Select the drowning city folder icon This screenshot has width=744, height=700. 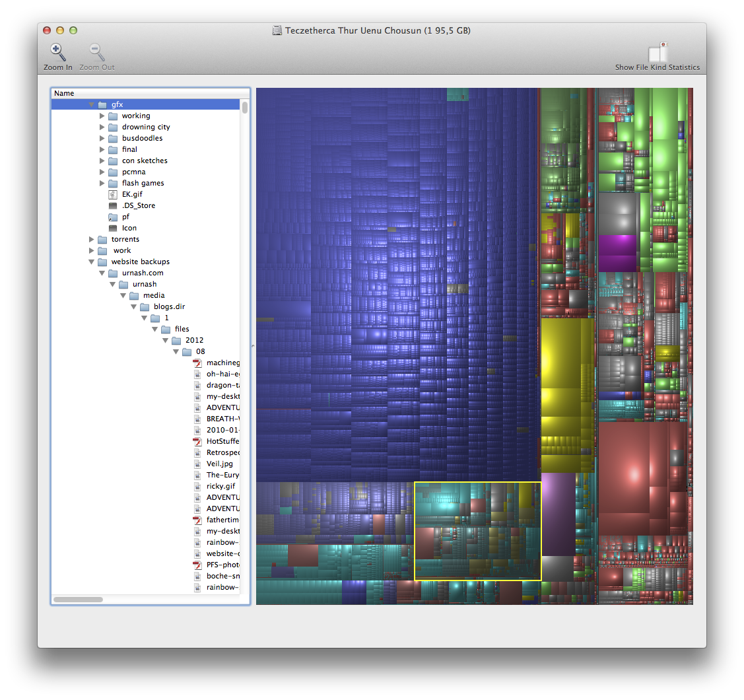pos(112,127)
